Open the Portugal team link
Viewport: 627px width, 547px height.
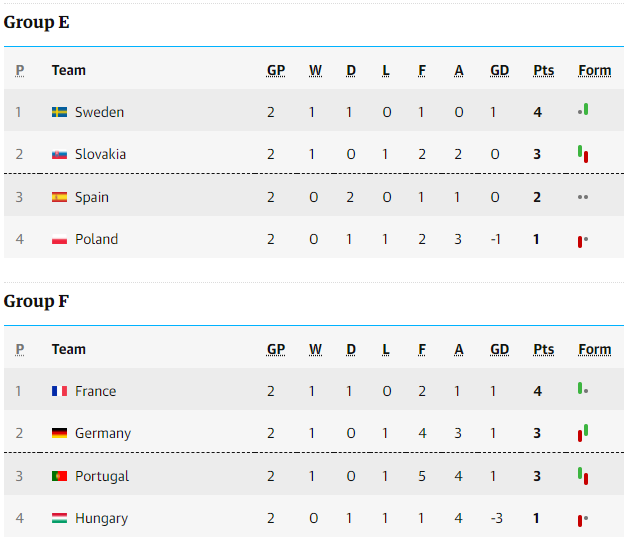[102, 476]
